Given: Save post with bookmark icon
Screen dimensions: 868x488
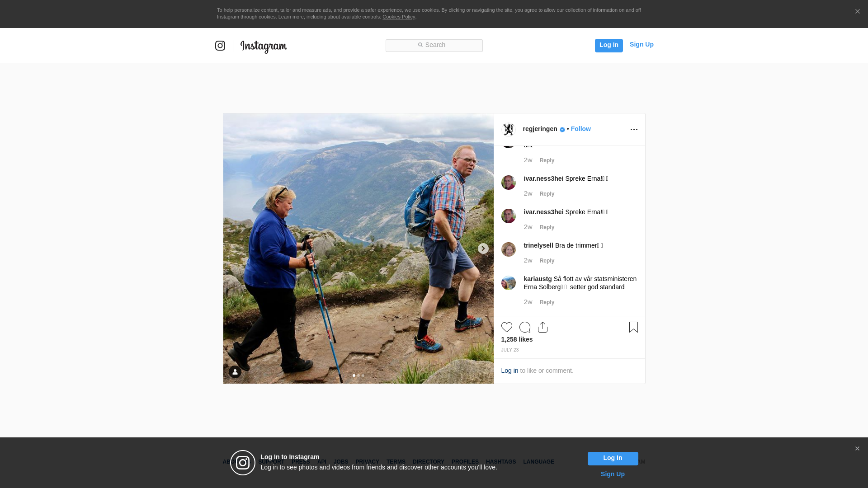Looking at the screenshot, I should (633, 327).
